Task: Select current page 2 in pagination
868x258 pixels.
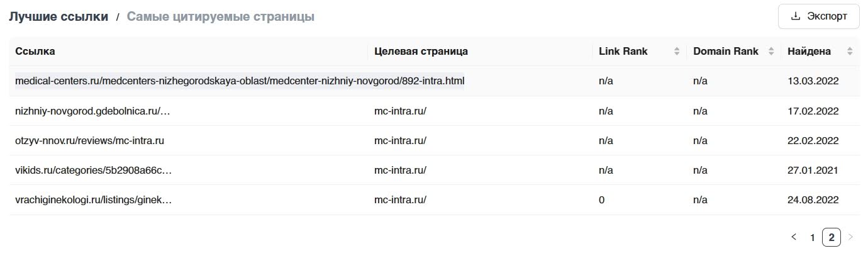Action: pos(832,237)
